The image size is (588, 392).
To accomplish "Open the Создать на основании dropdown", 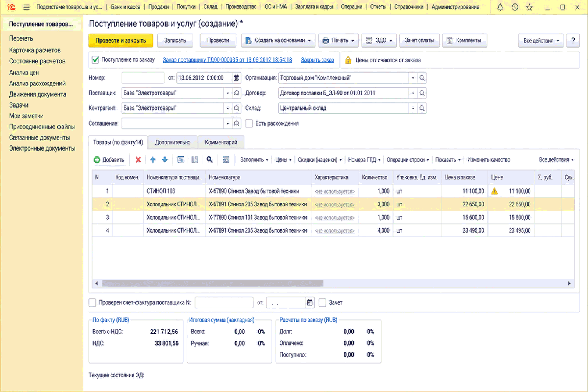I will tap(278, 40).
